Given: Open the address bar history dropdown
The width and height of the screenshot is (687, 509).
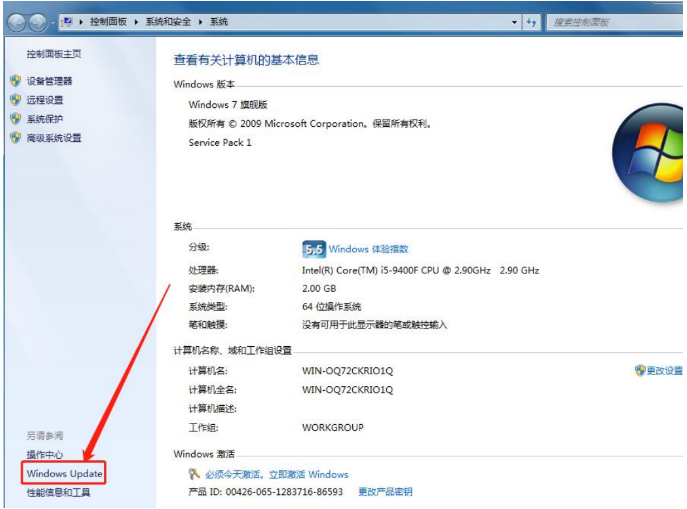Looking at the screenshot, I should [x=514, y=22].
